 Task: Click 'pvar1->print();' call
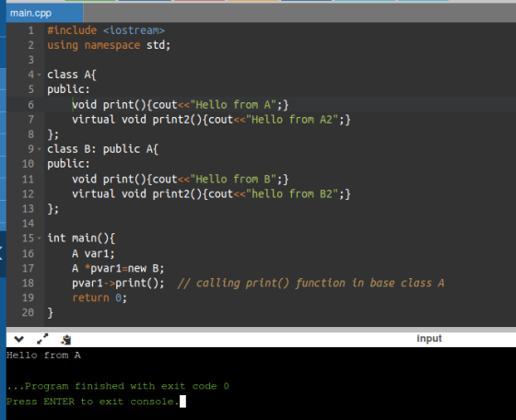click(118, 283)
